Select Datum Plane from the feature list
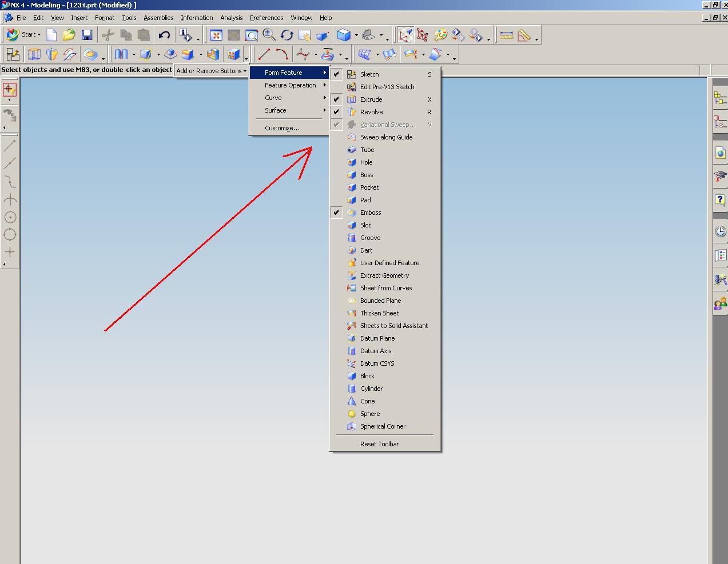Image resolution: width=728 pixels, height=564 pixels. click(x=377, y=338)
